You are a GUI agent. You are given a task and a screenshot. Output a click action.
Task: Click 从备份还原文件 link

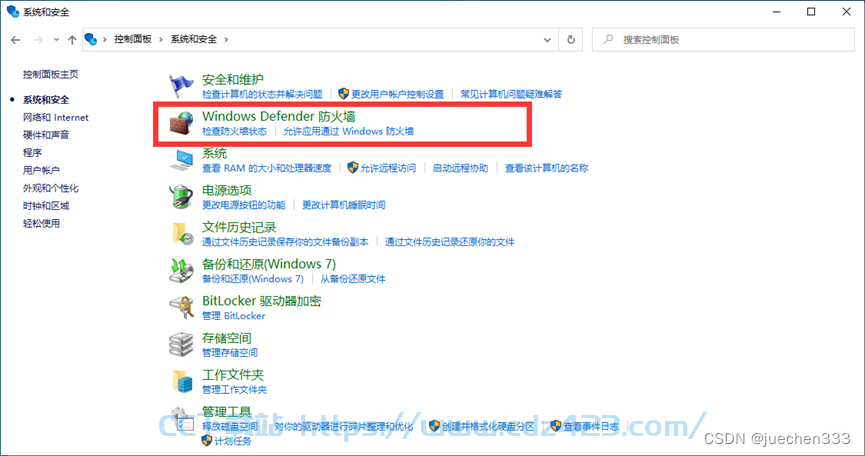[353, 279]
